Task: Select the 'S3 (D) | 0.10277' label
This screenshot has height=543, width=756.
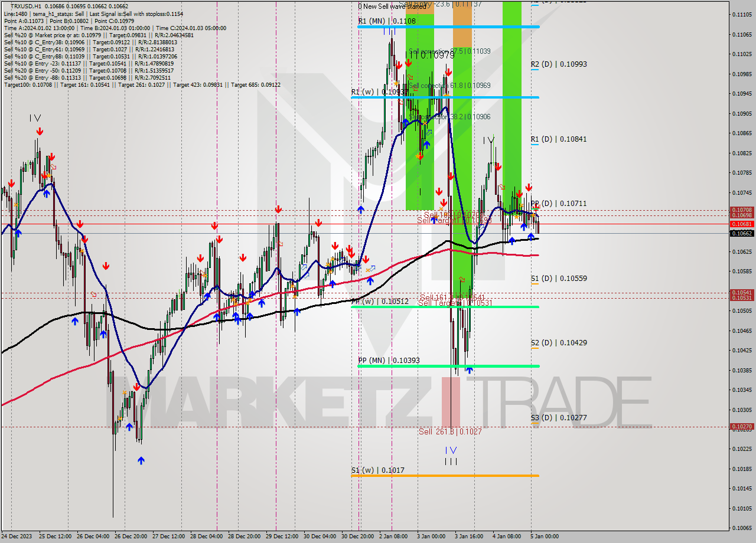Action: point(559,417)
